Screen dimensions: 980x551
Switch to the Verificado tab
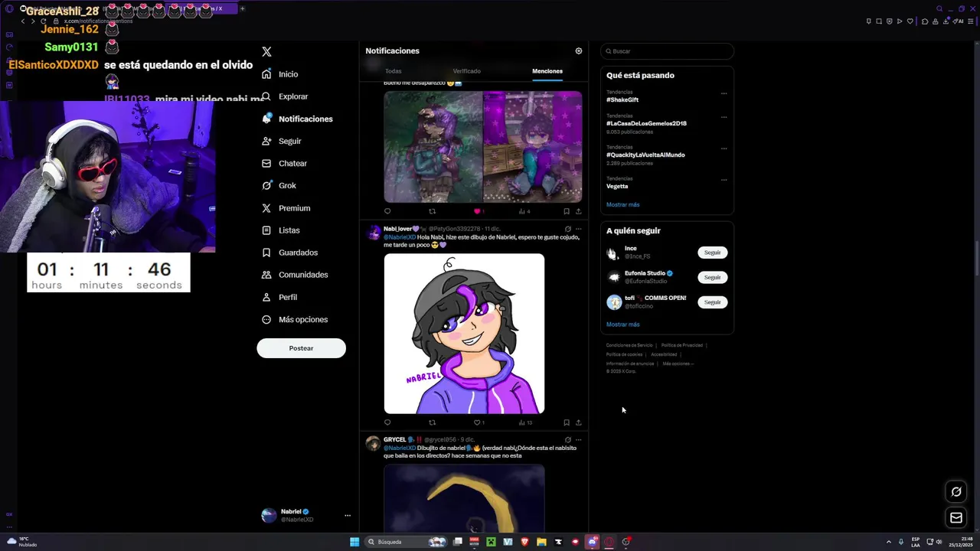click(x=467, y=71)
